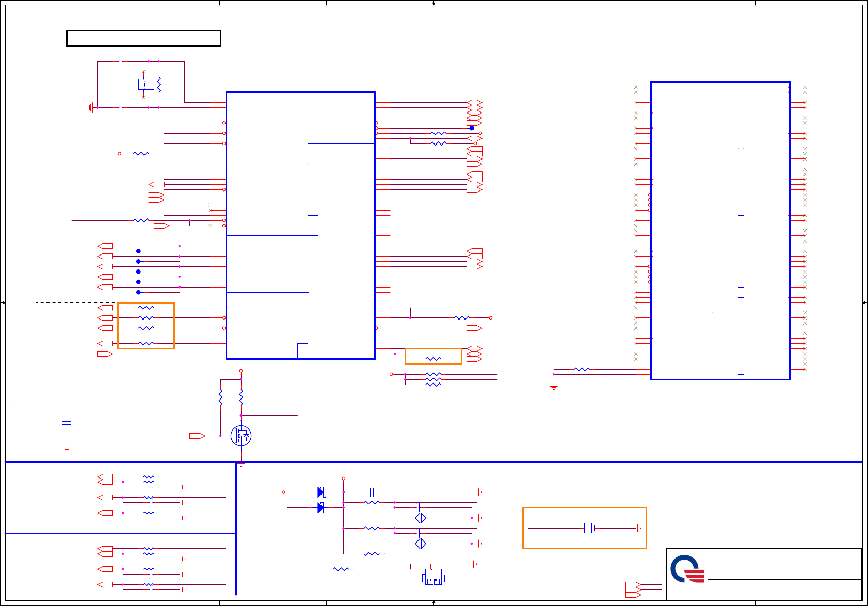Select the standalone capacitor at lower left
The height and width of the screenshot is (606, 868).
click(67, 423)
